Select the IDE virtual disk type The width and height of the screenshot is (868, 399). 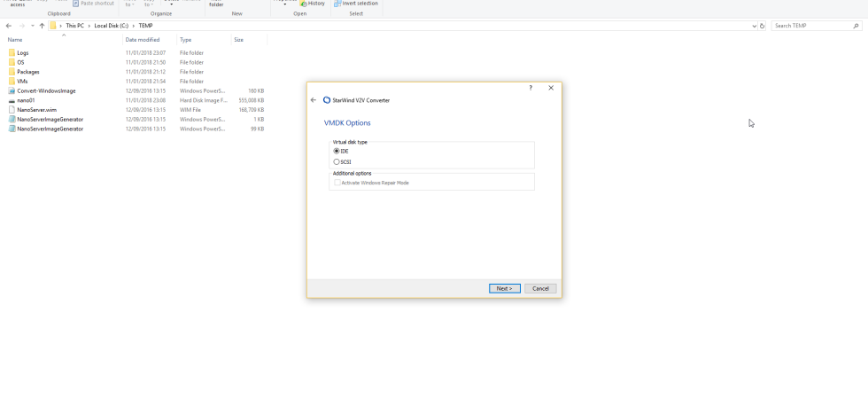[x=337, y=151]
